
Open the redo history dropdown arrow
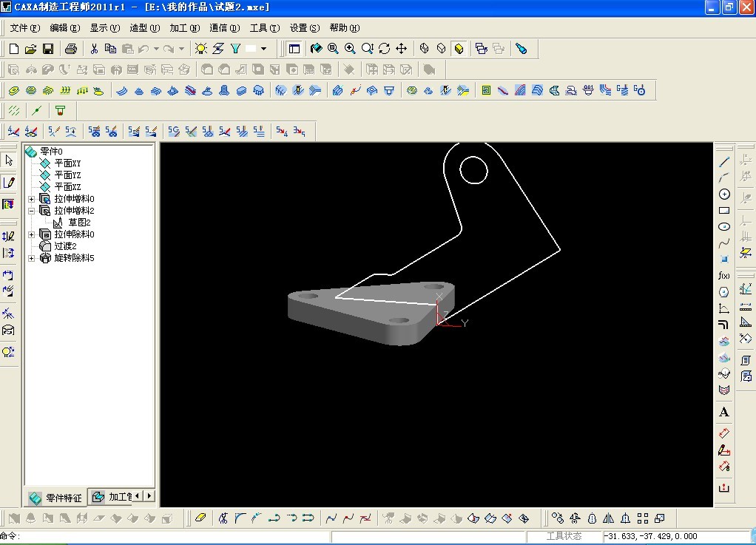pyautogui.click(x=181, y=49)
